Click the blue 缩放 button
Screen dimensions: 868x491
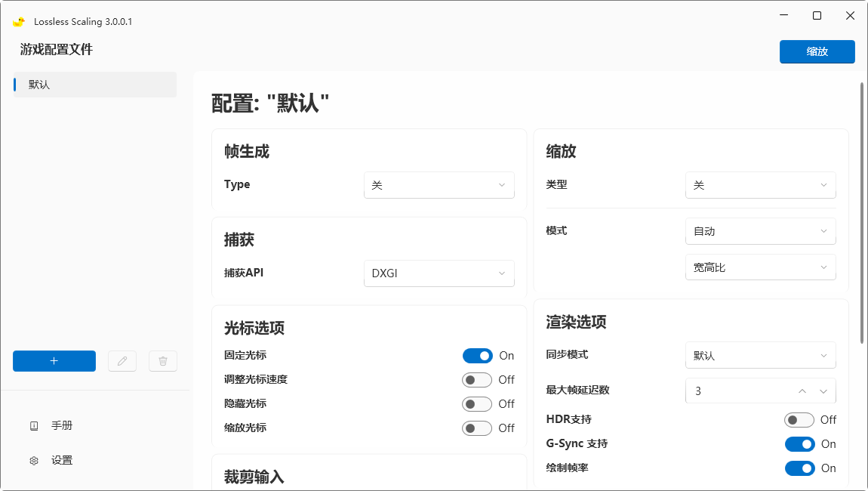point(817,51)
